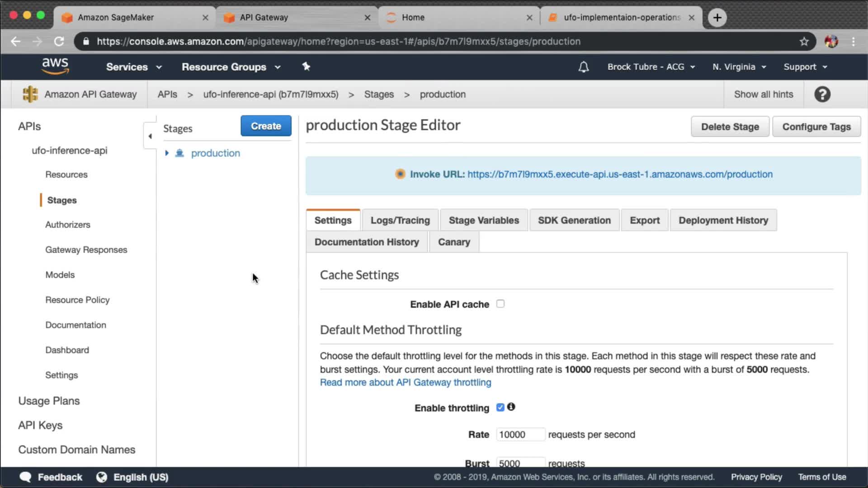This screenshot has height=488, width=868.
Task: Switch to the Canary tab
Action: (x=453, y=242)
